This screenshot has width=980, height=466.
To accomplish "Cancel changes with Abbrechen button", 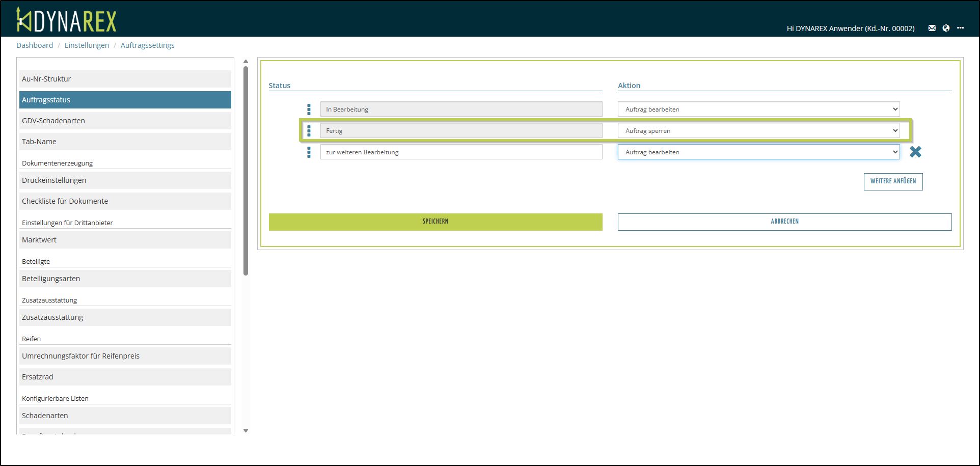I will pos(784,222).
